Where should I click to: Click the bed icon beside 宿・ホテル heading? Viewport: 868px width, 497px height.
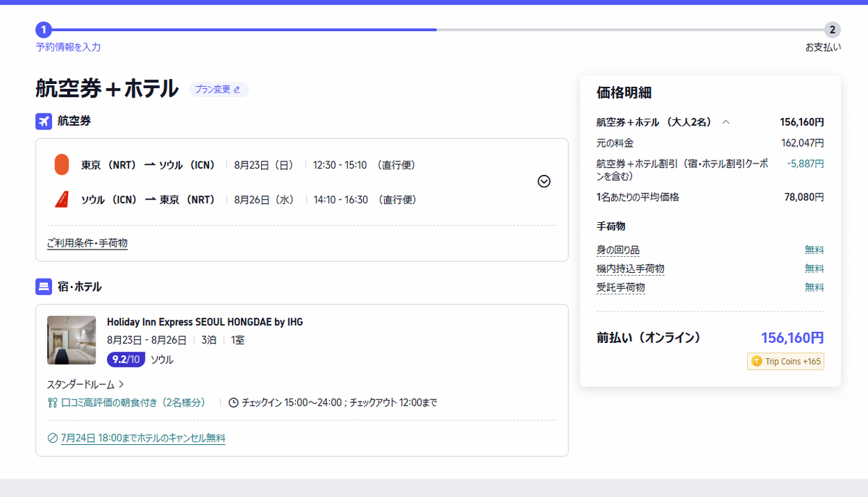coord(43,286)
